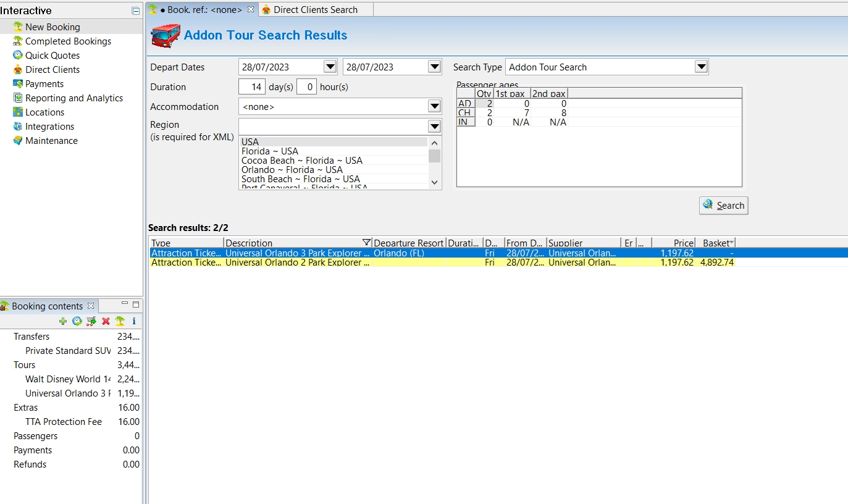
Task: Sort results by Supplier column header
Action: [584, 243]
